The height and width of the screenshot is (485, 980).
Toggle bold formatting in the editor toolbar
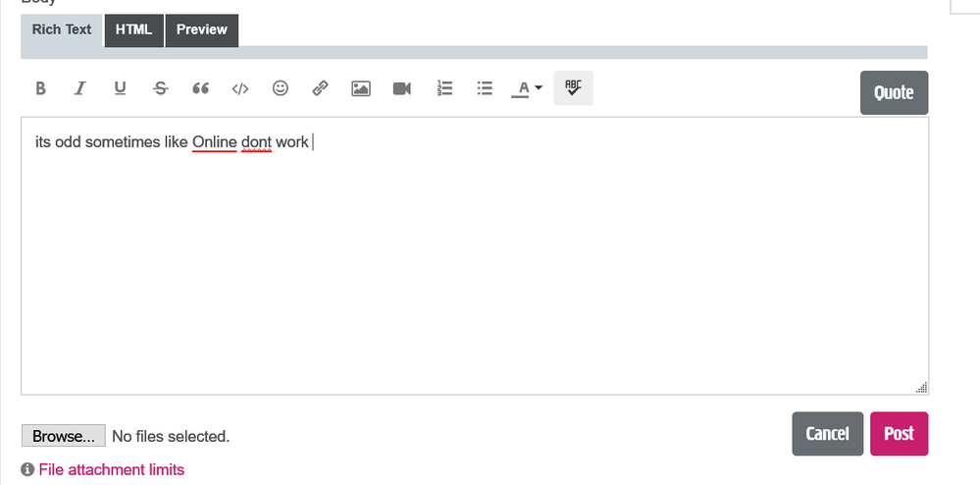point(40,88)
